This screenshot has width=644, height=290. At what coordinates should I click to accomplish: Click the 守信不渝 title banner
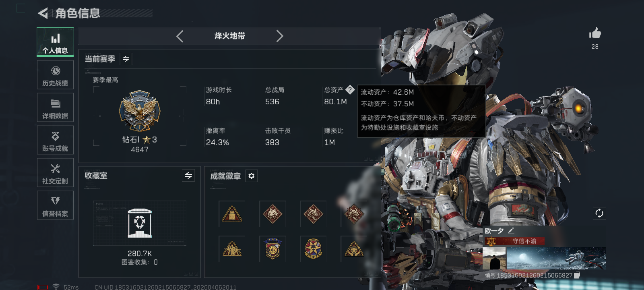[514, 241]
